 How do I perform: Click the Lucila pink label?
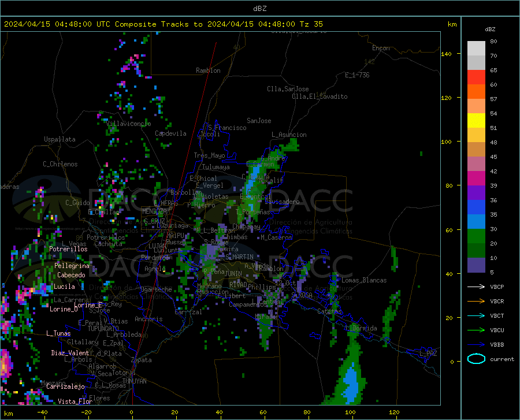(64, 287)
